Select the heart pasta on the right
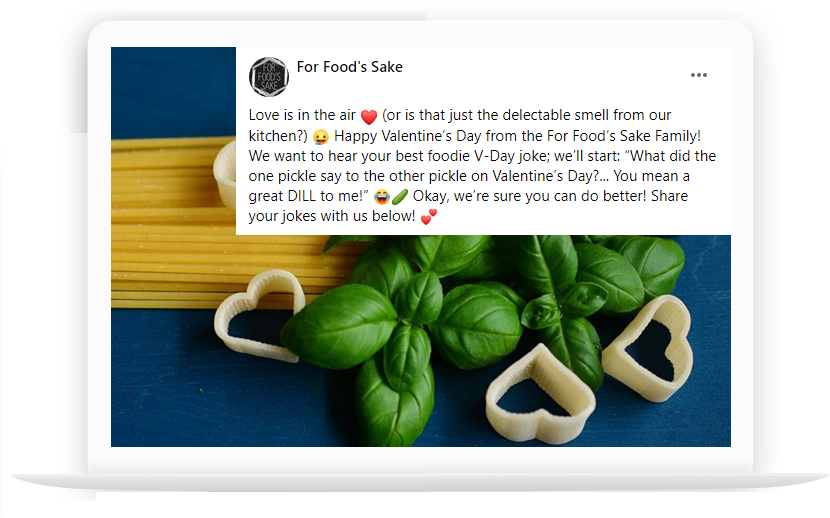The height and width of the screenshot is (518, 830). click(x=649, y=348)
